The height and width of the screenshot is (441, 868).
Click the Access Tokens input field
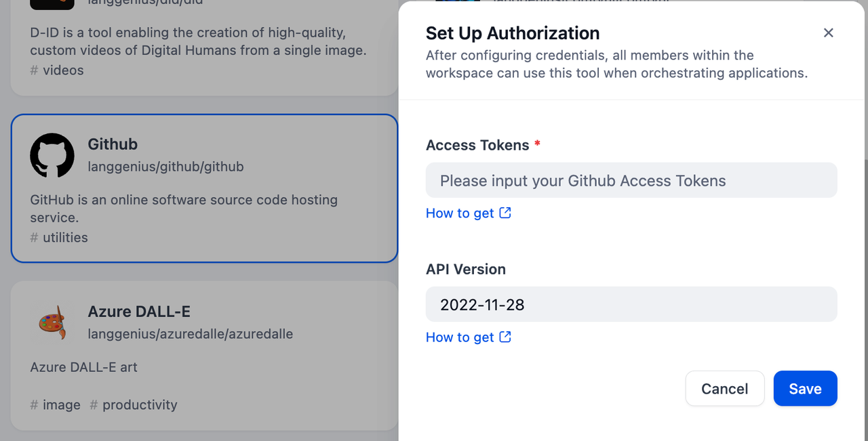(631, 180)
